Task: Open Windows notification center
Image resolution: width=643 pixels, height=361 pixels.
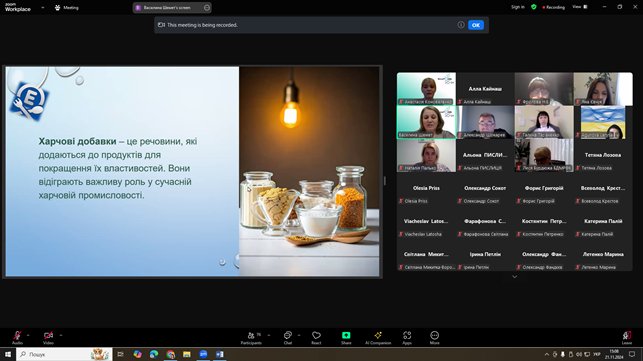Action: coord(632,354)
